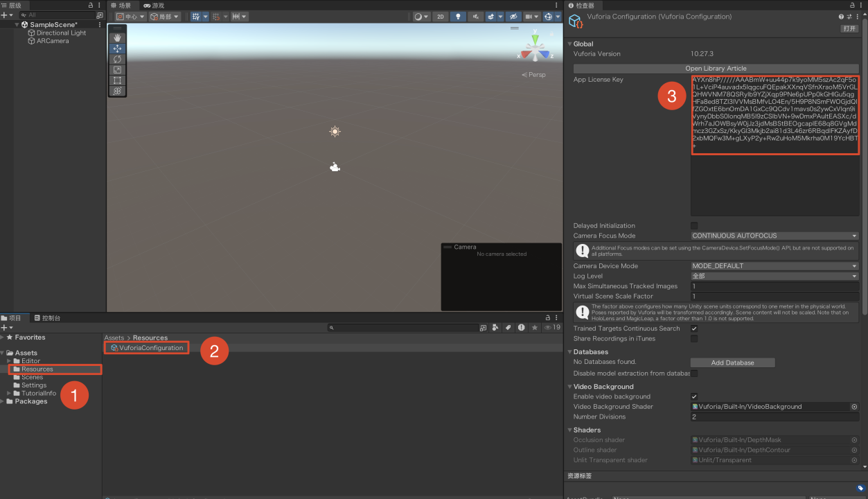Open Gizmos dropdown arrow in Scene view
The width and height of the screenshot is (868, 499).
pyautogui.click(x=558, y=17)
